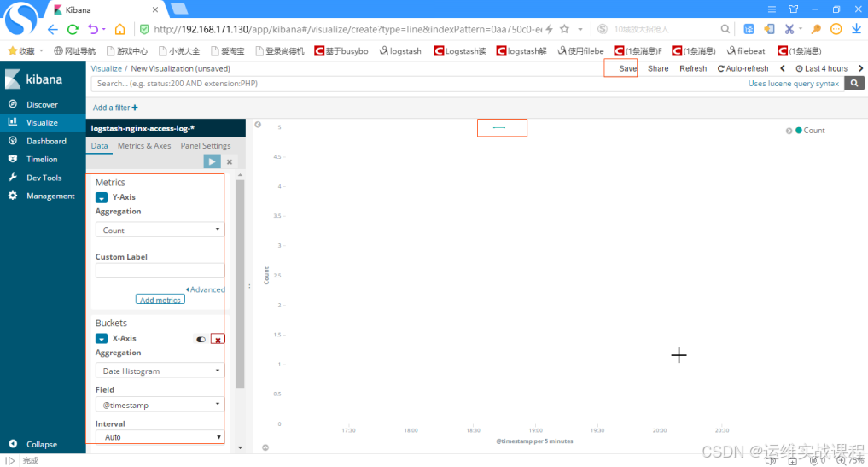Image resolution: width=868 pixels, height=467 pixels.
Task: Close the Kibana browser tab
Action: pos(155,9)
